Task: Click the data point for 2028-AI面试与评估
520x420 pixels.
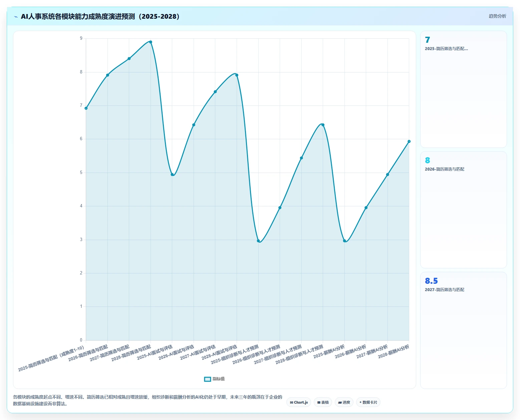Action: coord(237,75)
